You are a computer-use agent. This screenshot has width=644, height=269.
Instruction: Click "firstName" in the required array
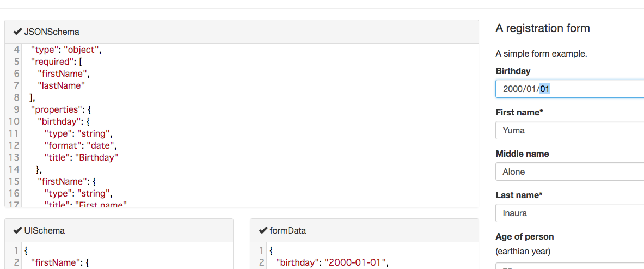(64, 74)
